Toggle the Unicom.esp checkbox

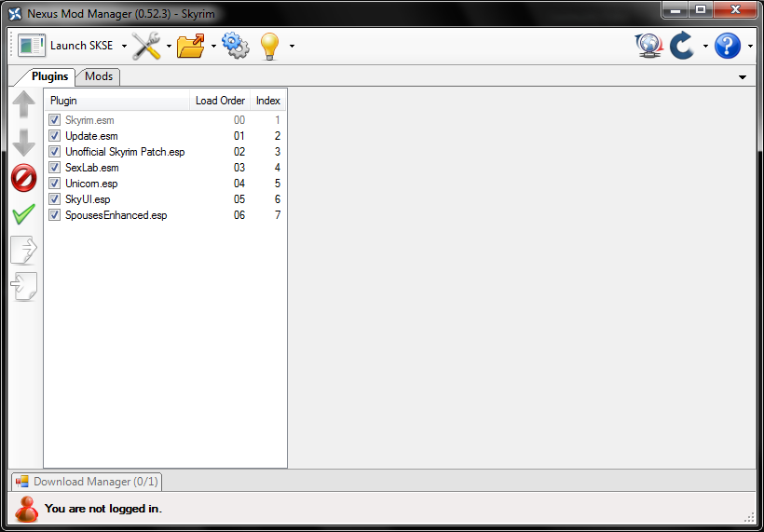(54, 184)
